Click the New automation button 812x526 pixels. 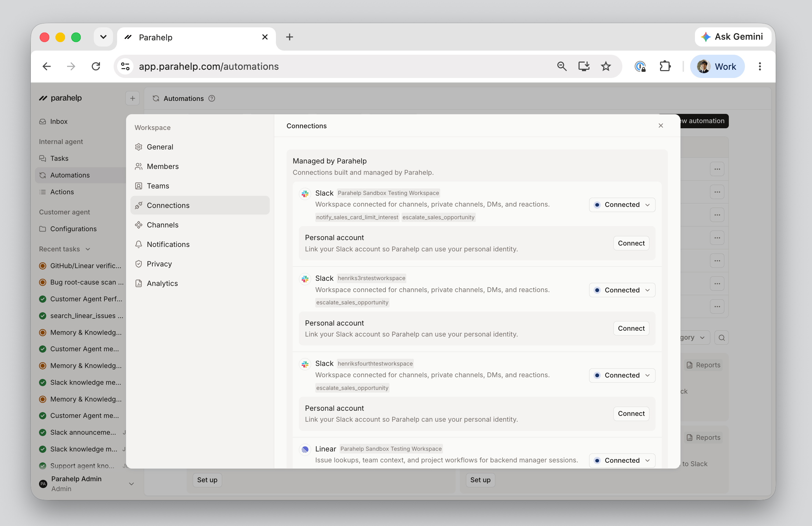coord(704,121)
